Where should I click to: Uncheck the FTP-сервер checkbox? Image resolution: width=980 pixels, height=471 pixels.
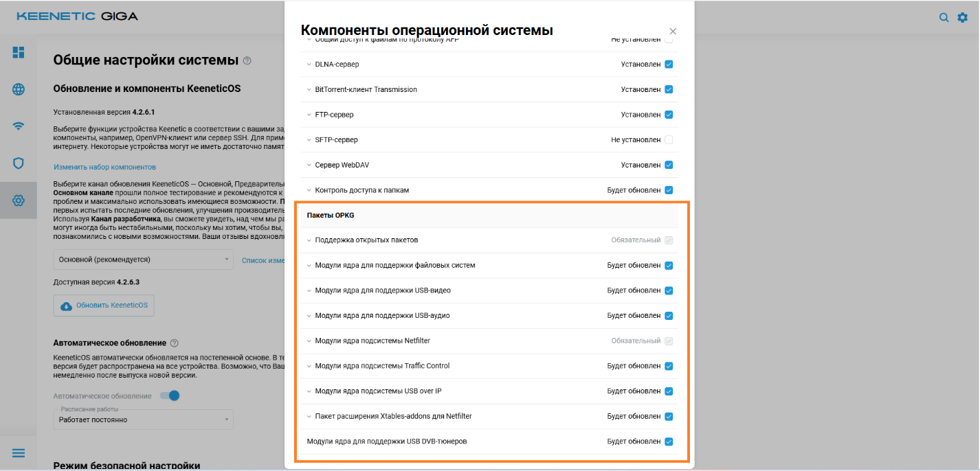[669, 115]
